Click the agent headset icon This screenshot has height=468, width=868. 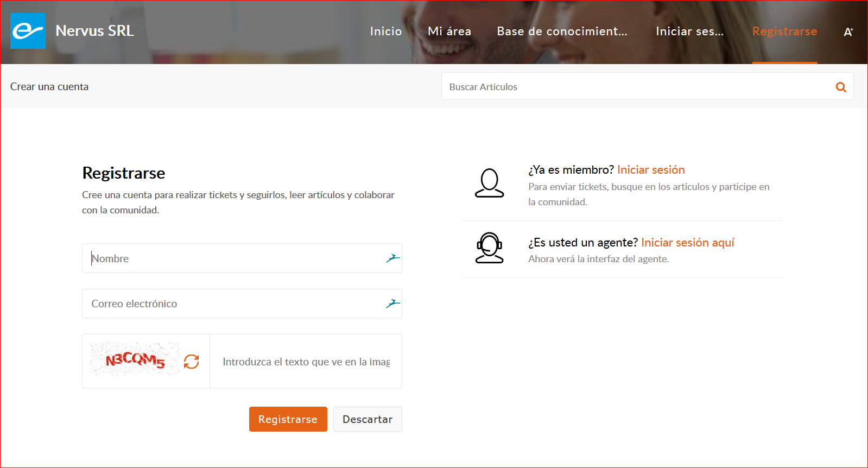point(490,248)
